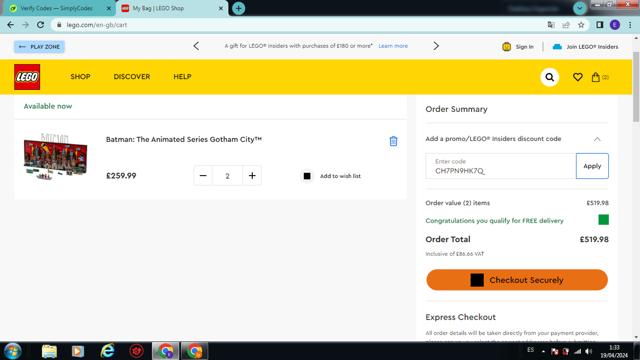Viewport: 640px width, 360px height.
Task: Open File Explorer from the taskbar
Action: (x=49, y=351)
